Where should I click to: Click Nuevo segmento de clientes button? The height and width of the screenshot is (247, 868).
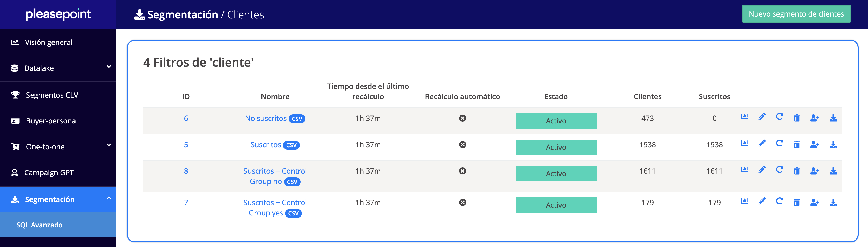pos(796,14)
